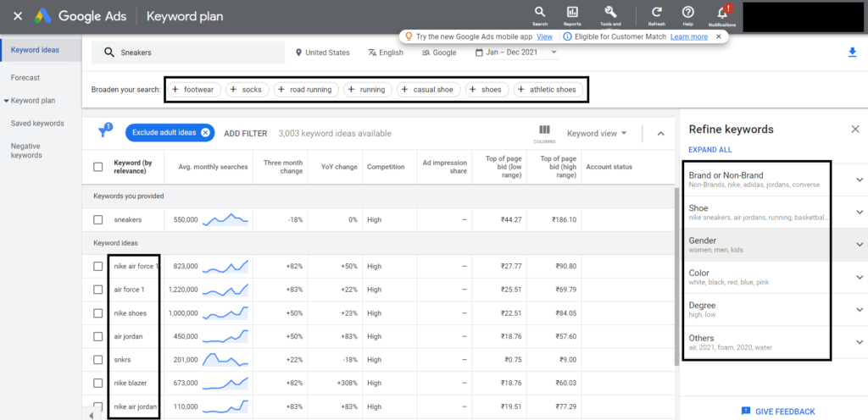Check the 'sneakers' keyword row

click(x=98, y=220)
